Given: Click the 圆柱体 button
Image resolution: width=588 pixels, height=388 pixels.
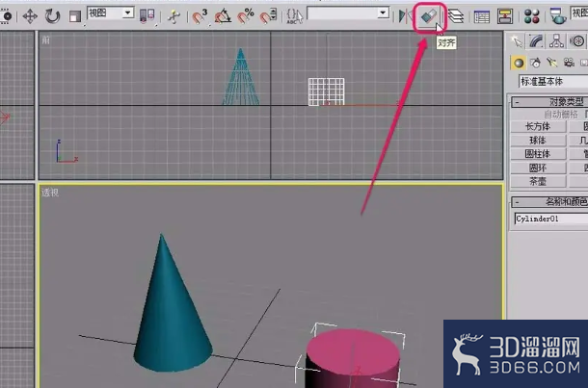Looking at the screenshot, I should click(538, 154).
